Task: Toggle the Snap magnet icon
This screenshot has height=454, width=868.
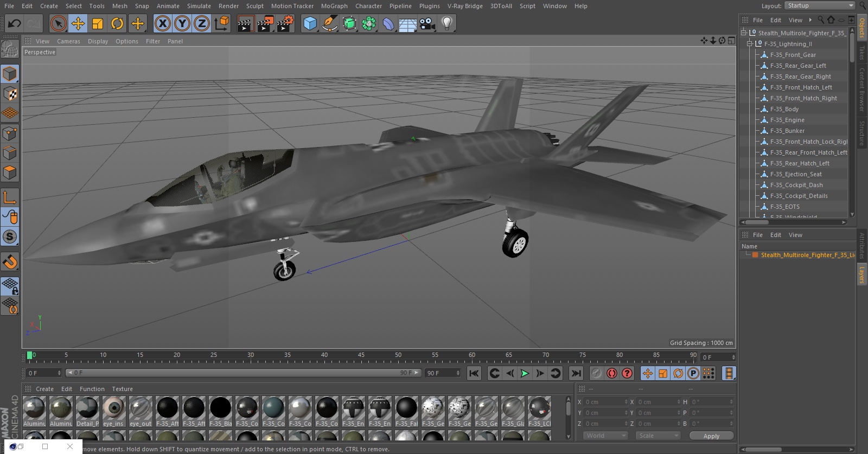Action: [10, 262]
